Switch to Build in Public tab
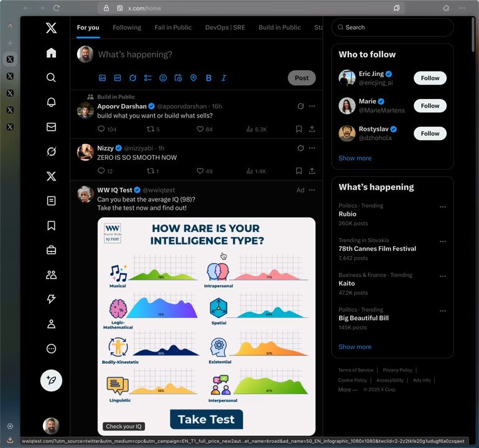The image size is (479, 448). click(x=279, y=27)
